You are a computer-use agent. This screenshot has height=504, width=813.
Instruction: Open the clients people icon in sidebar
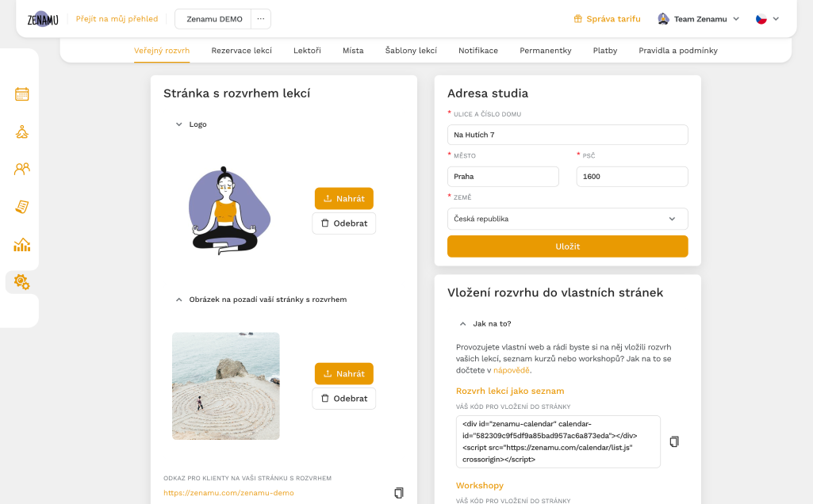click(x=21, y=169)
